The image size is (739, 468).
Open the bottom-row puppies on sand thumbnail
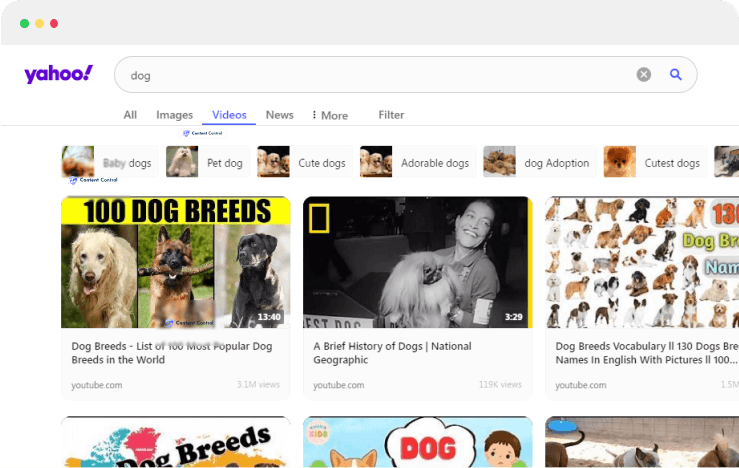[642, 442]
